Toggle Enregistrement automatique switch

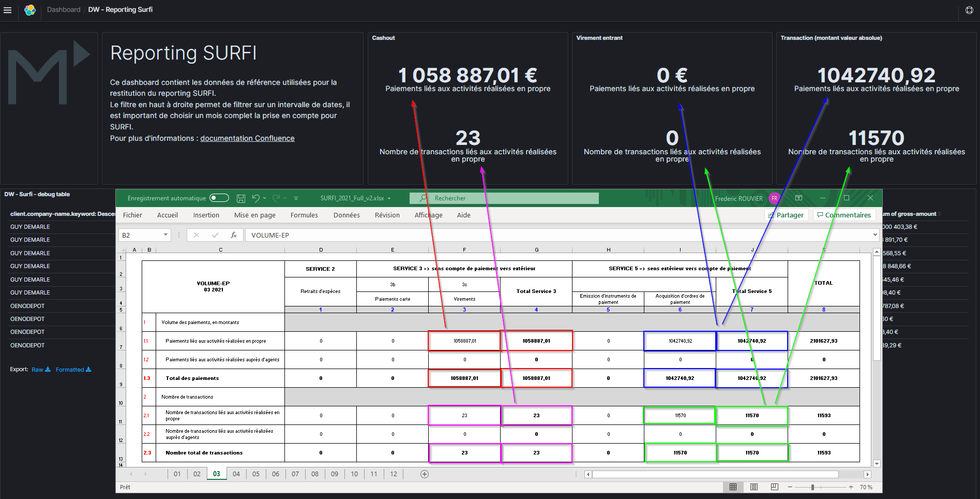coord(219,198)
